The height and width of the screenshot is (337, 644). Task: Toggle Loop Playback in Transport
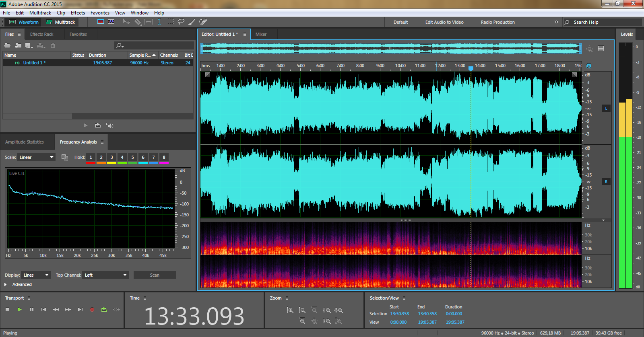104,309
